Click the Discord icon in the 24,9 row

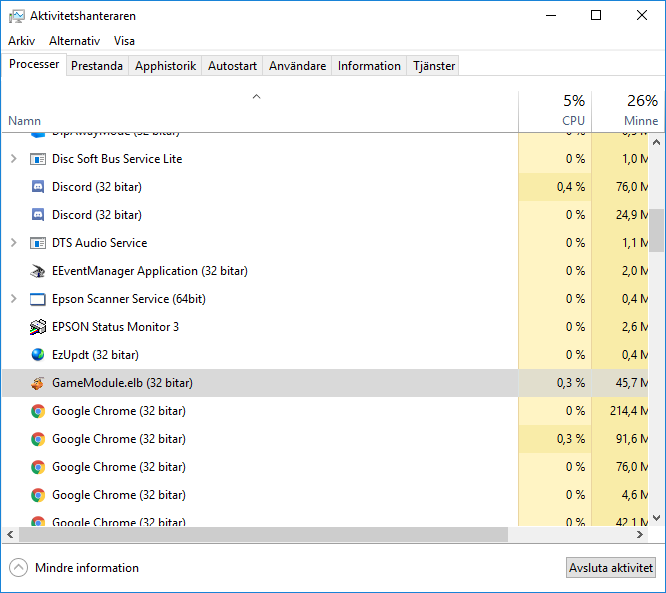click(38, 215)
